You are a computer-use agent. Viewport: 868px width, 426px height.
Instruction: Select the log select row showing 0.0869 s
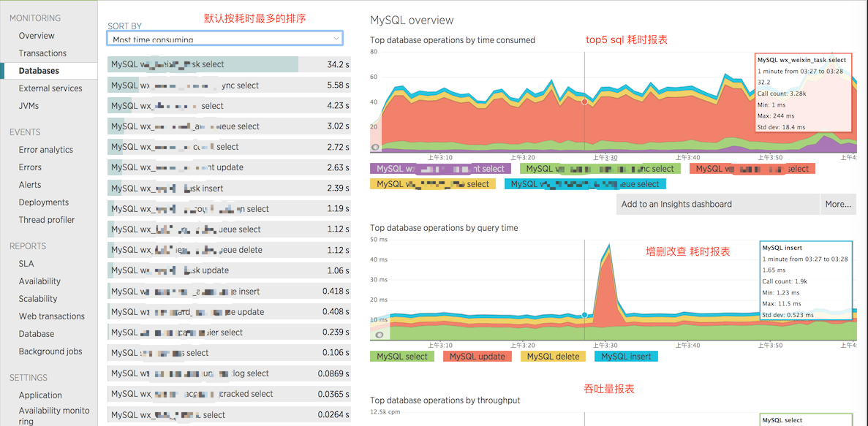click(229, 373)
